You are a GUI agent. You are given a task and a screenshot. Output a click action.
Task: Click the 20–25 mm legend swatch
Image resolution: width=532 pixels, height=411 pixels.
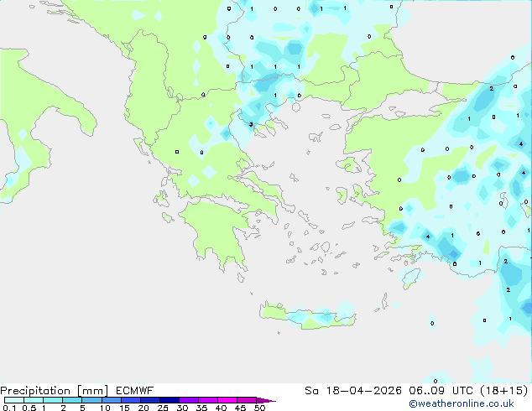(x=149, y=400)
